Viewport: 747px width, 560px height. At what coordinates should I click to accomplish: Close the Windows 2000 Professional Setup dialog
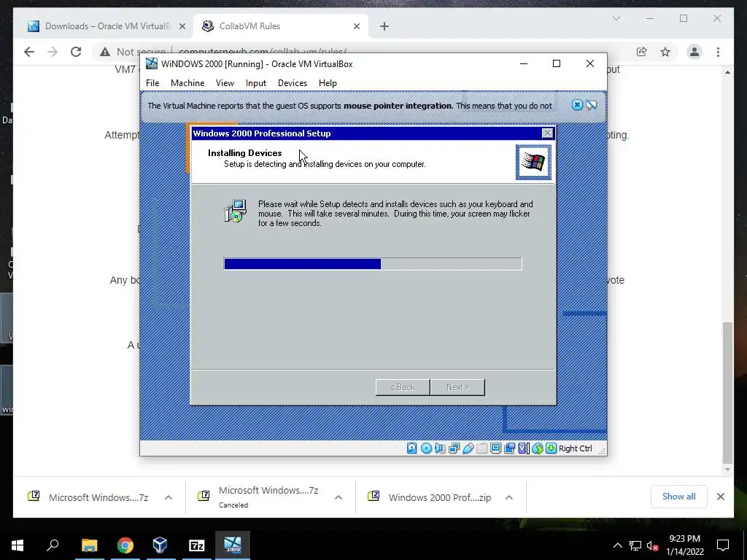coord(547,133)
